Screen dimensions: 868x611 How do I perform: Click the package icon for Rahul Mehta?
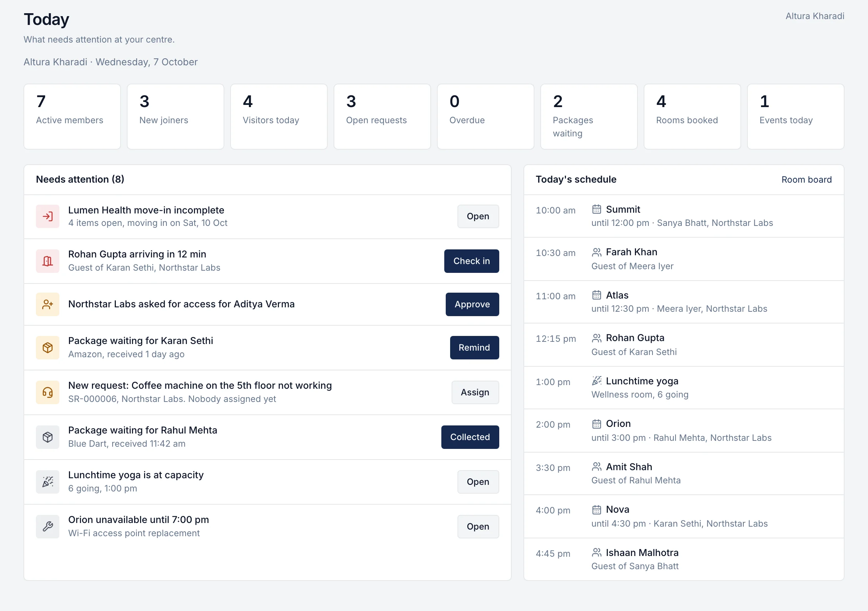48,437
